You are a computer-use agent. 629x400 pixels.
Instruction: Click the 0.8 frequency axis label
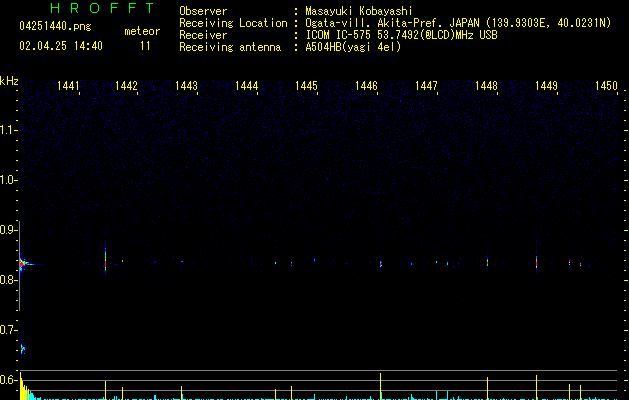(x=8, y=280)
